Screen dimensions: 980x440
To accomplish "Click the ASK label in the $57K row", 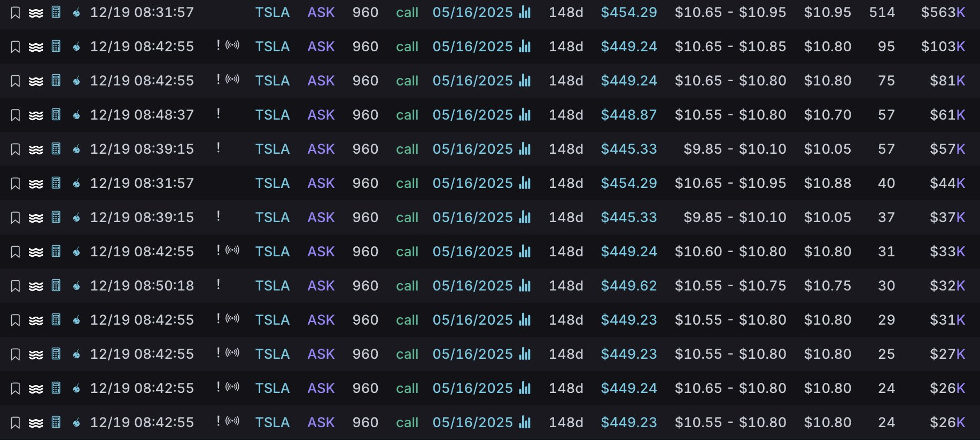I will 321,149.
